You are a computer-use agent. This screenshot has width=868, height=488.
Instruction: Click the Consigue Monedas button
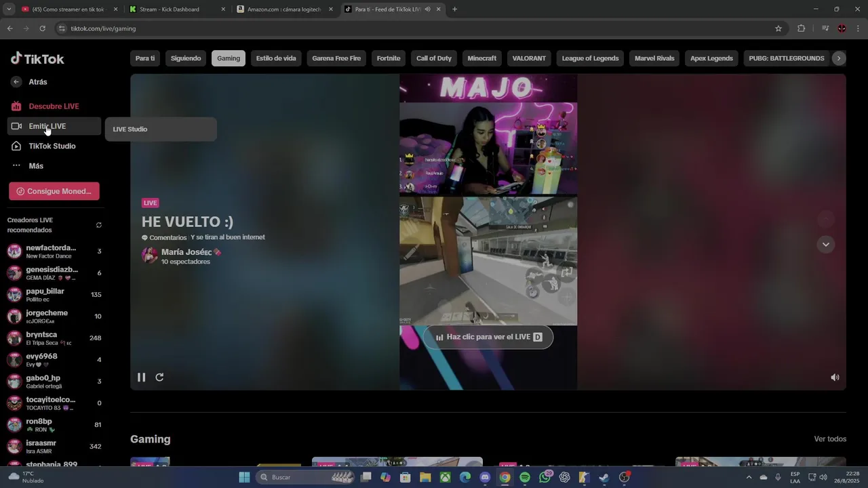(54, 191)
